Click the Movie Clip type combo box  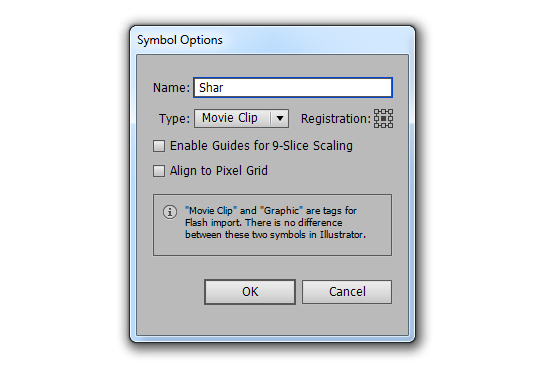(241, 118)
